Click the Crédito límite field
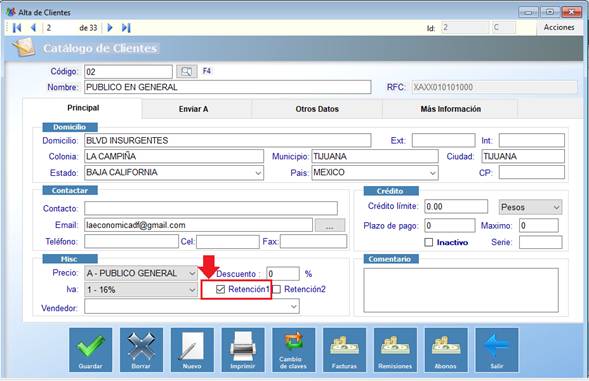589x381 pixels. pyautogui.click(x=456, y=207)
